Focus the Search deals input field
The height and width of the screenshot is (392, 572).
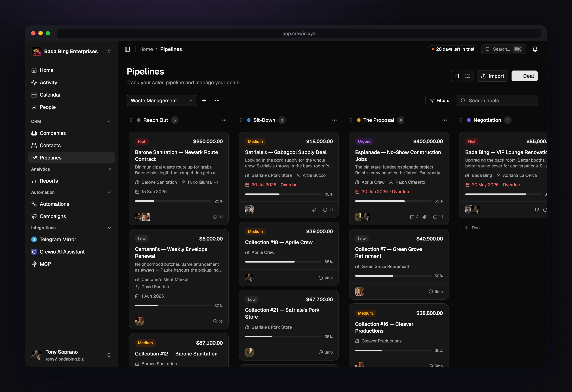497,101
